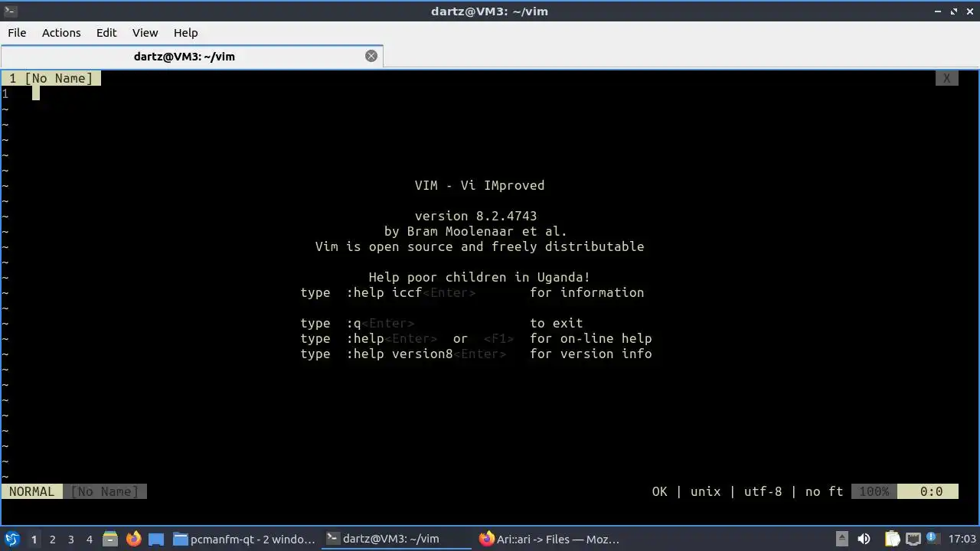Screen dimensions: 980x551
Task: Close the dartz@VM3 terminal tab
Action: 371,56
